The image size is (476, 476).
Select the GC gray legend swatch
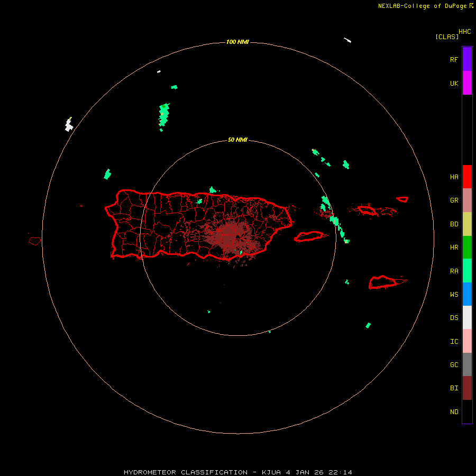click(467, 364)
